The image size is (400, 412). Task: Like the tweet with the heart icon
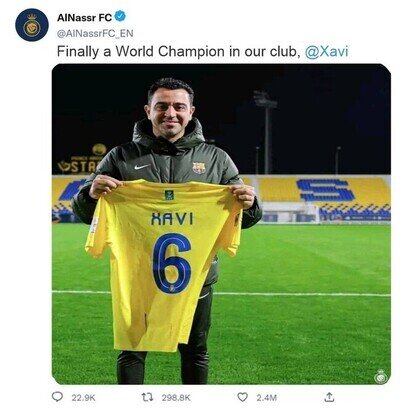click(x=242, y=397)
